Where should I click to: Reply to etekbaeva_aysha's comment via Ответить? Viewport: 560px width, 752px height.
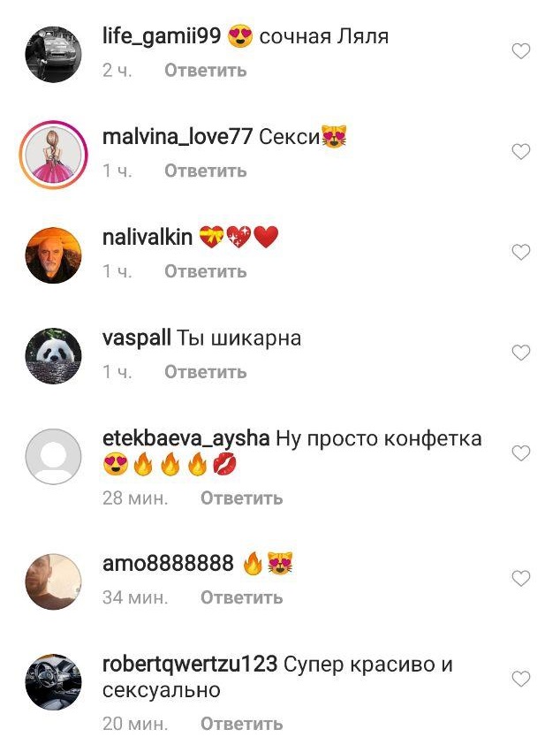tap(242, 498)
